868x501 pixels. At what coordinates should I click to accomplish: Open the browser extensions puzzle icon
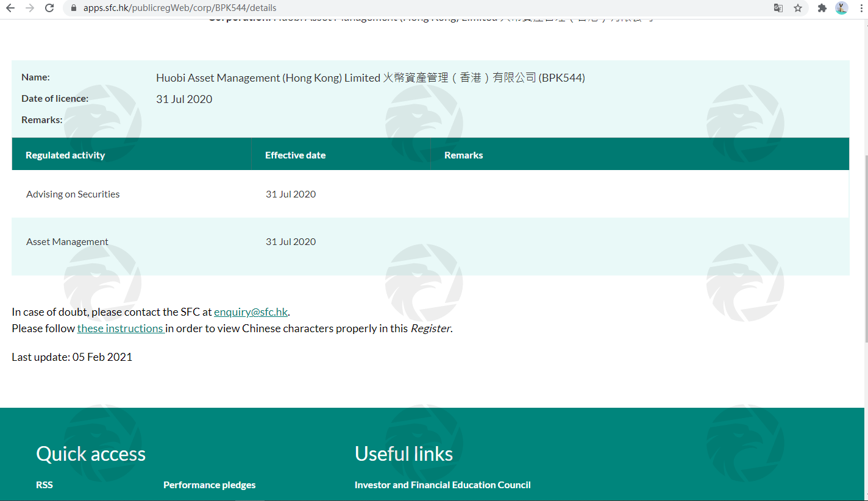822,8
